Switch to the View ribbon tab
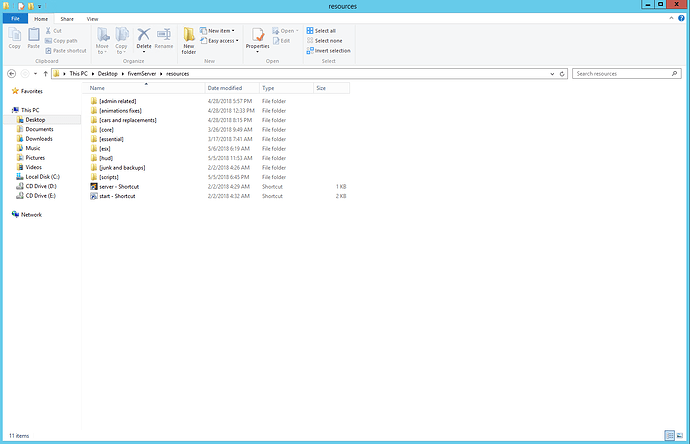The image size is (690, 444). coord(92,19)
